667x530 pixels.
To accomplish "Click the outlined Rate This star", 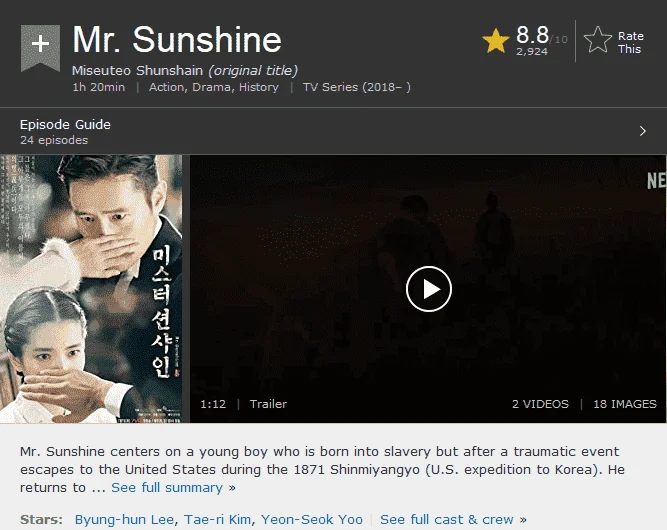I will [x=598, y=40].
